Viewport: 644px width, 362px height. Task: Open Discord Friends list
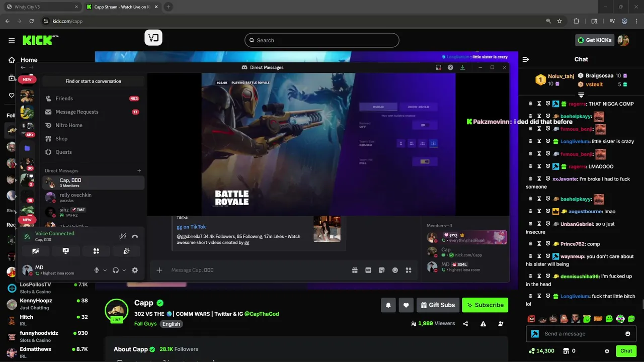pyautogui.click(x=93, y=99)
